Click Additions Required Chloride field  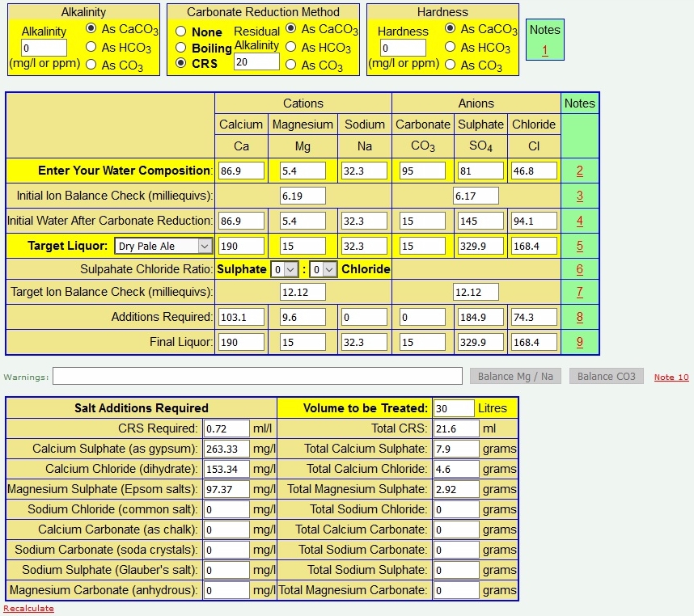point(534,317)
